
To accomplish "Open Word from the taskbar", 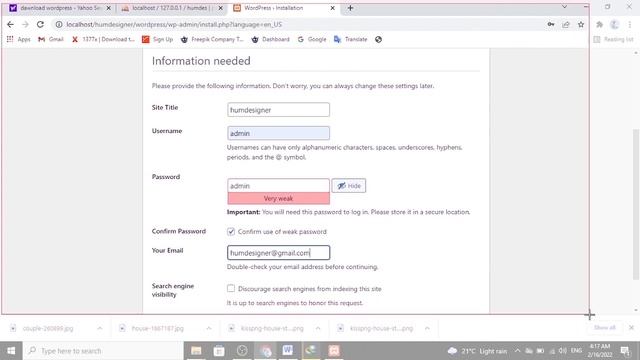I will (x=288, y=350).
